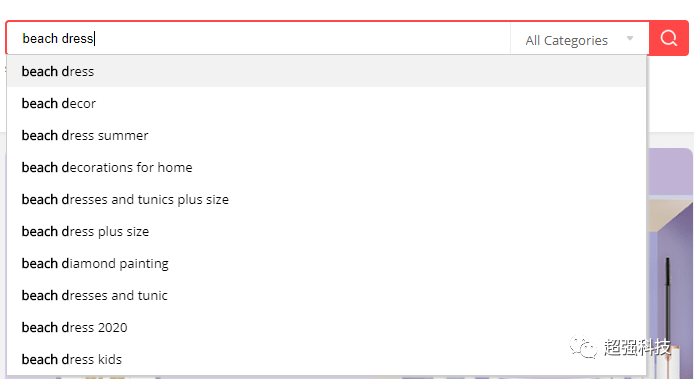
Task: Choose "beach dresses and tunic" suggestion
Action: (x=326, y=295)
